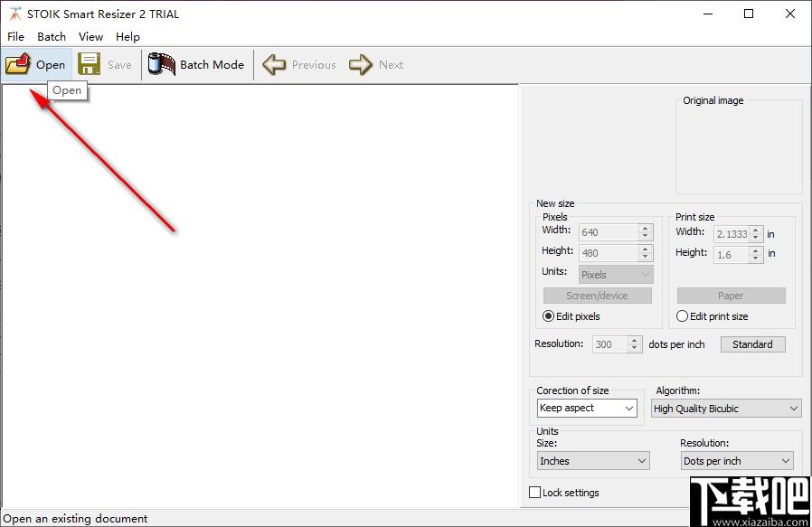Click the STOIK app icon in the title bar

coord(15,14)
